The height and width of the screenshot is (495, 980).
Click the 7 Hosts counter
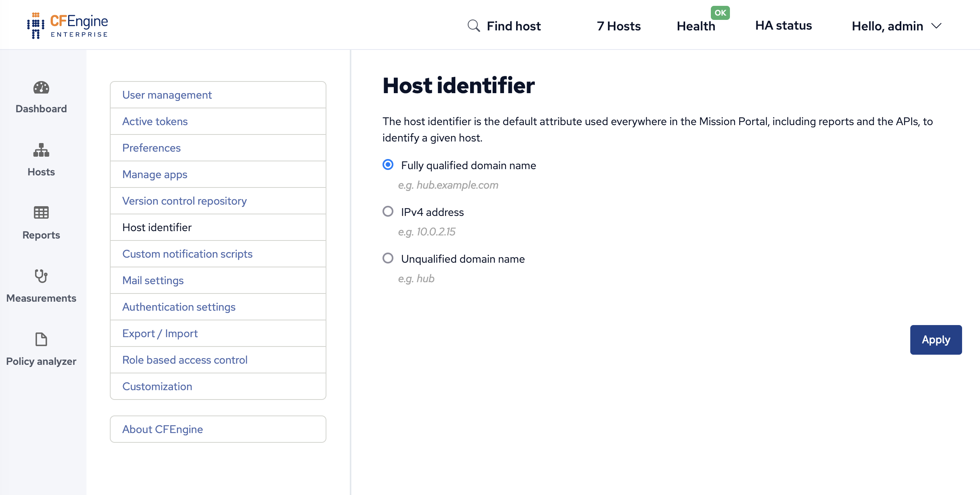pos(618,26)
